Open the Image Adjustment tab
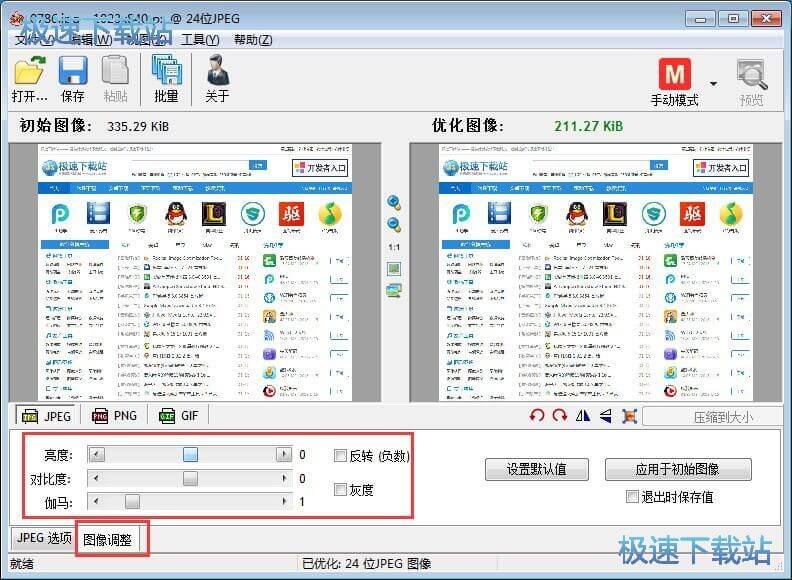Screen dimensions: 792x580 tap(108, 540)
